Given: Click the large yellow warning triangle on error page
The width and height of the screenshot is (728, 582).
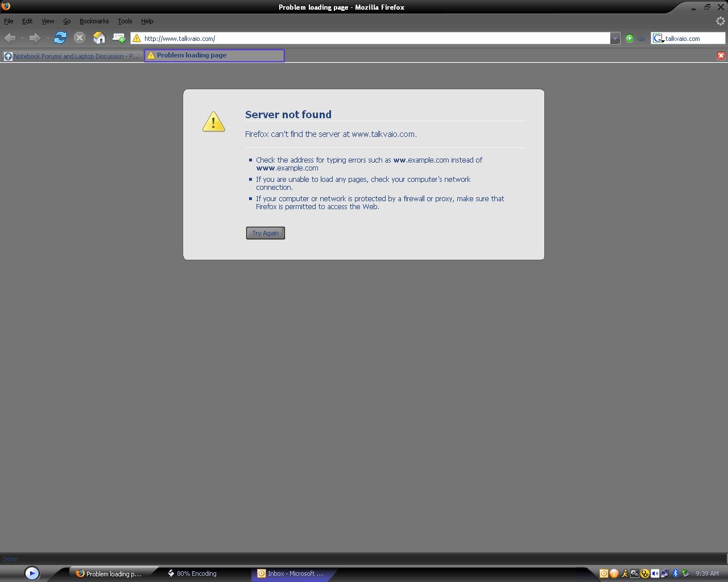Looking at the screenshot, I should coord(213,121).
